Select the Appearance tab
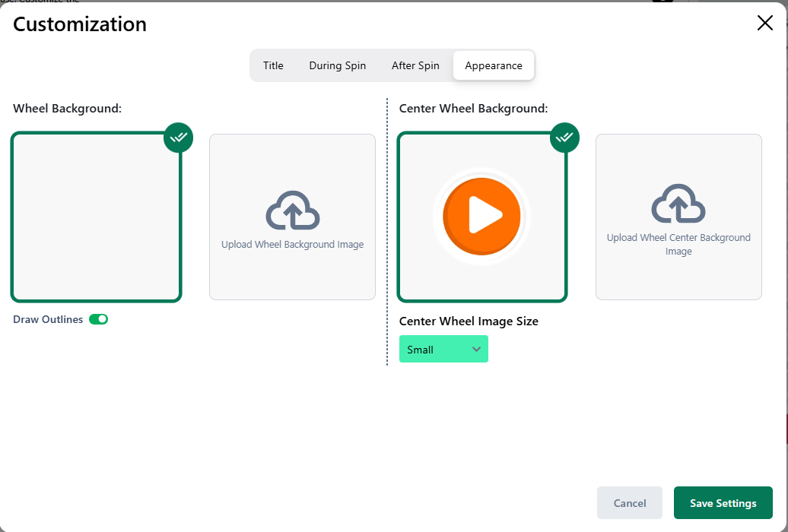788x532 pixels. [x=494, y=65]
